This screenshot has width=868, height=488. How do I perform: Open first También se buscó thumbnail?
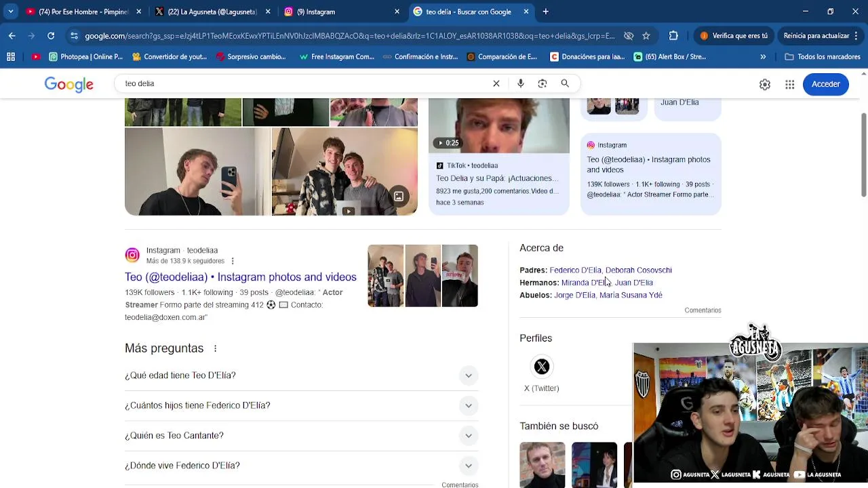click(x=542, y=465)
